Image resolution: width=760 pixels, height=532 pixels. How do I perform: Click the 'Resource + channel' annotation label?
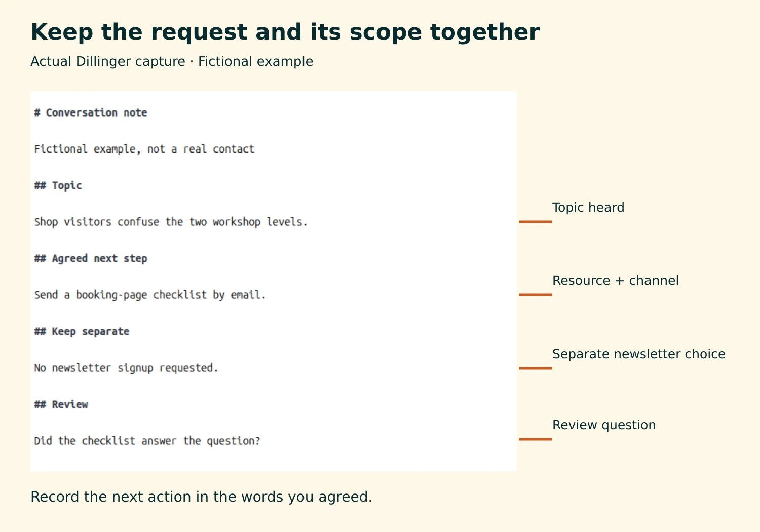616,281
